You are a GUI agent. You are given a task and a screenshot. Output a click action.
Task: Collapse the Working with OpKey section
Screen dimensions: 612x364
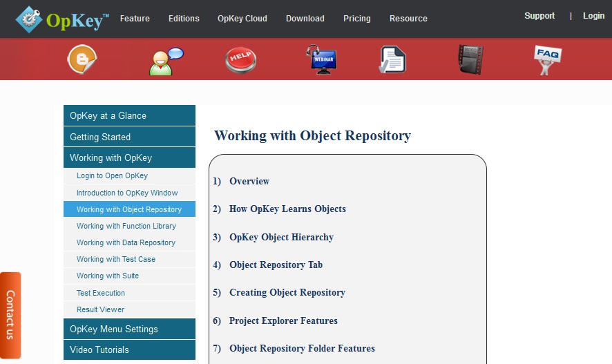[130, 157]
